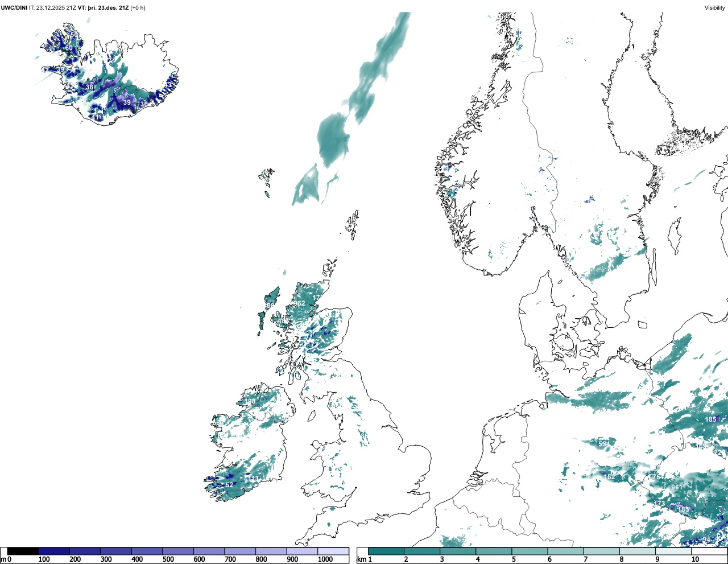The height and width of the screenshot is (564, 728).
Task: Select the 2–3 km teal legend swatch
Action: point(422,551)
